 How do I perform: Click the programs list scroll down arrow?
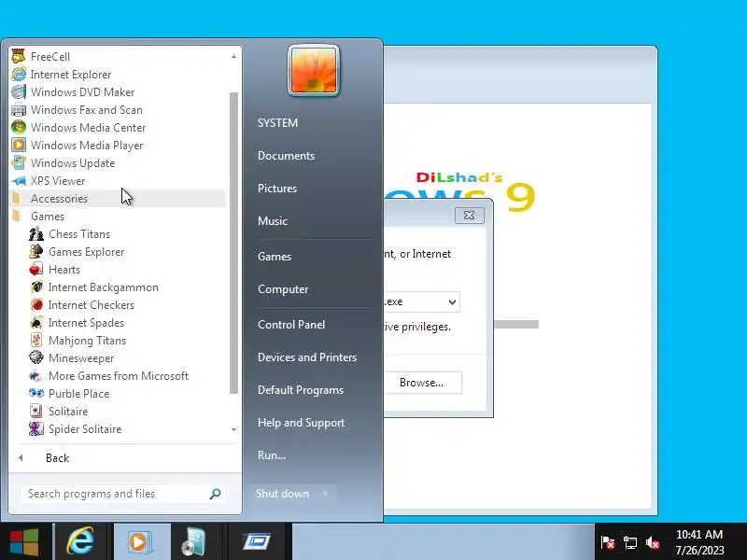coord(233,429)
